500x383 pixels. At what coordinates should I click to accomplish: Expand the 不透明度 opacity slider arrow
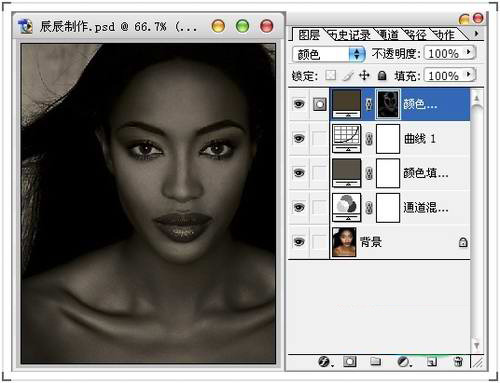coord(469,52)
